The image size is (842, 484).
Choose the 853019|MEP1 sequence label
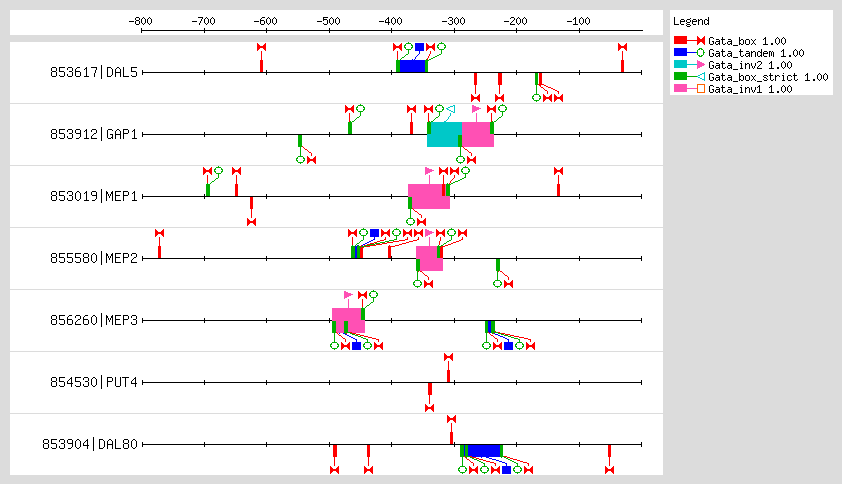[94, 196]
